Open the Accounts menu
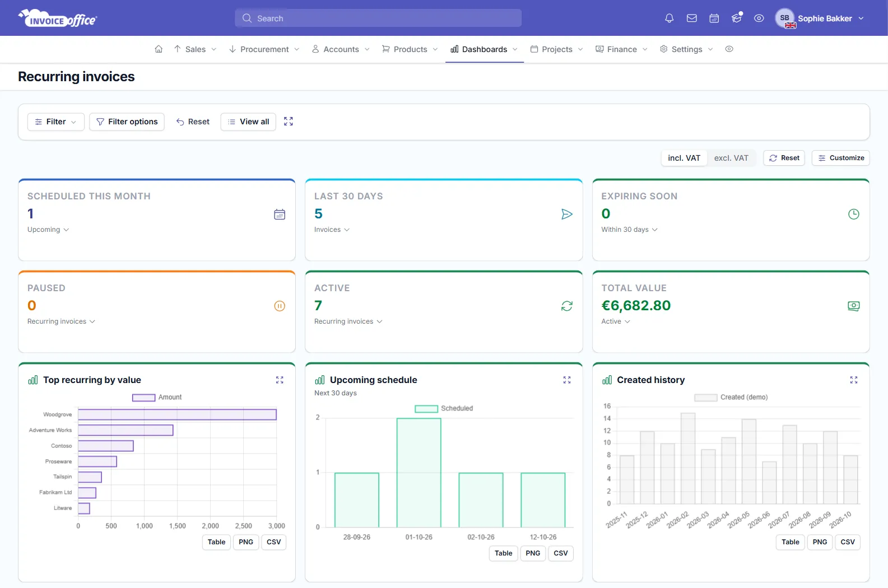The height and width of the screenshot is (588, 888). [x=341, y=49]
